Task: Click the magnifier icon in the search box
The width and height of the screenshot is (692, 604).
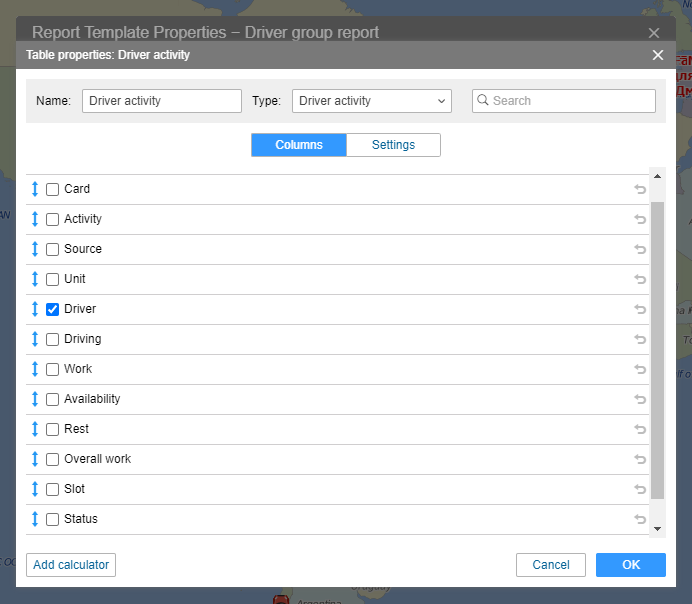Action: (x=482, y=101)
